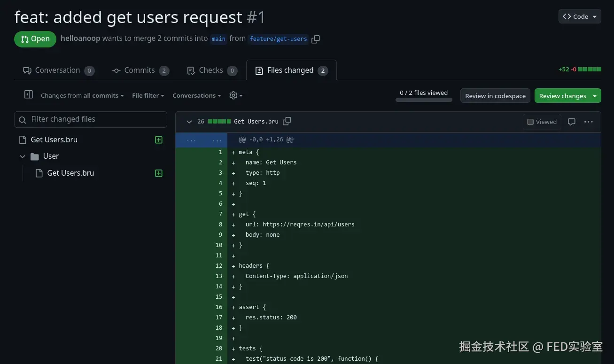Focus the Filter changed files field

[91, 119]
